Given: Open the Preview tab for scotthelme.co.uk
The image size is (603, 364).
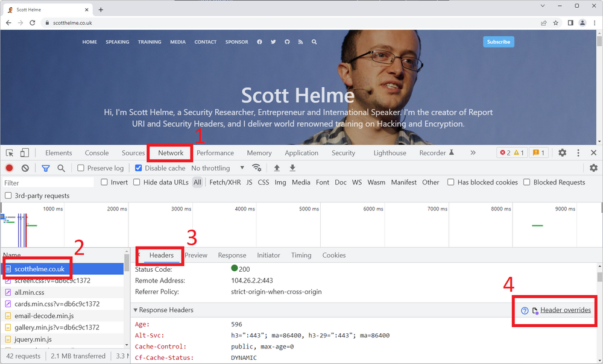Looking at the screenshot, I should coord(196,255).
